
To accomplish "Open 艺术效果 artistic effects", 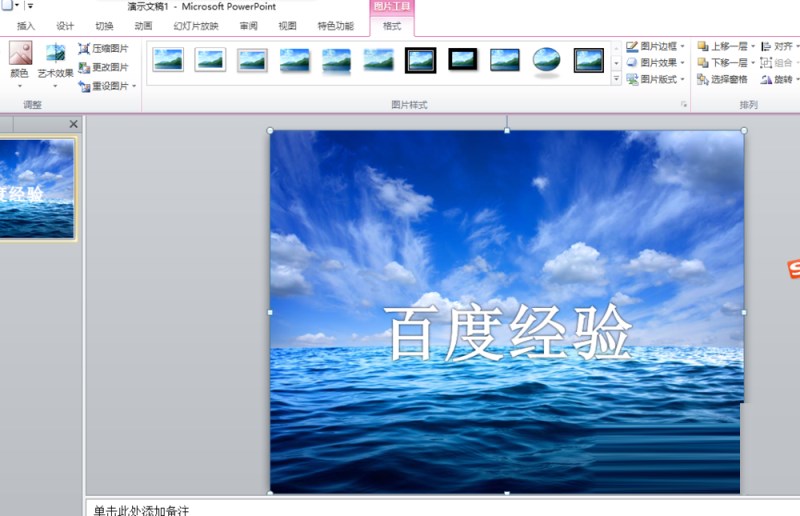I will click(55, 65).
